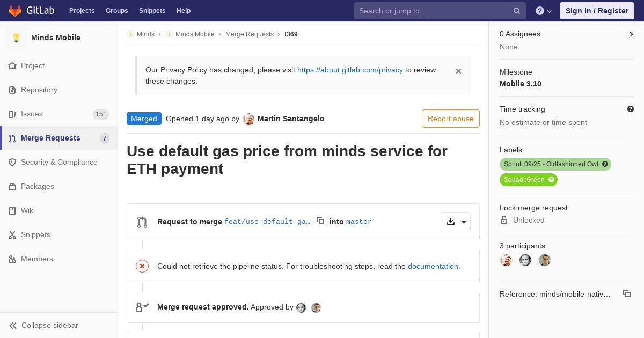Open the download dropdown button
Screen dimensions: 644x338
tap(456, 222)
